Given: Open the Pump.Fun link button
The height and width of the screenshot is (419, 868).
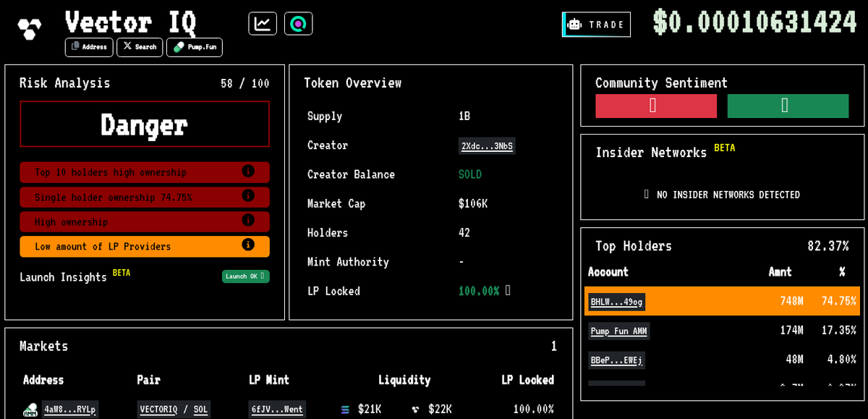Looking at the screenshot, I should click(x=195, y=47).
